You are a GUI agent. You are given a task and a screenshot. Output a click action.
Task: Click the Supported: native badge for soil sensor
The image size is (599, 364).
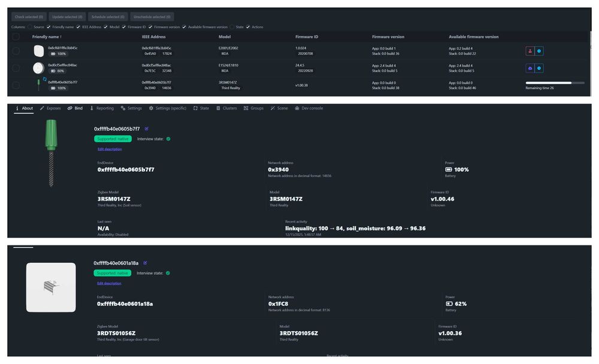[x=113, y=139]
